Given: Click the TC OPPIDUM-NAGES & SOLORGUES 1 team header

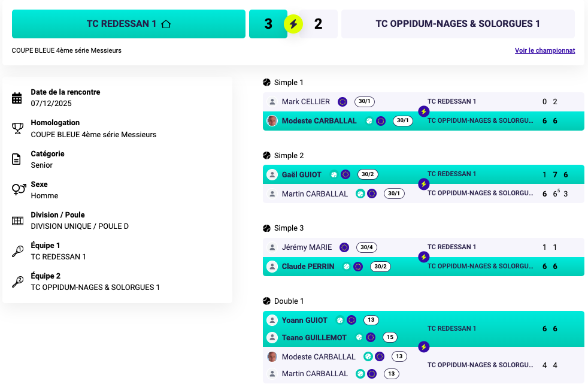Looking at the screenshot, I should [457, 24].
